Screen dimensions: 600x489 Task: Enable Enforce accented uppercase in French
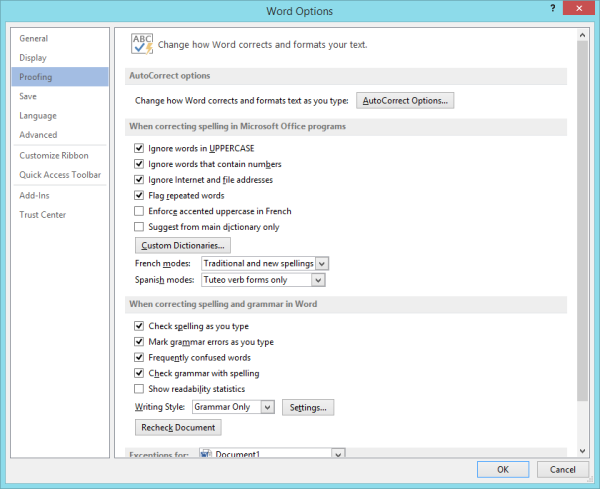pyautogui.click(x=139, y=211)
